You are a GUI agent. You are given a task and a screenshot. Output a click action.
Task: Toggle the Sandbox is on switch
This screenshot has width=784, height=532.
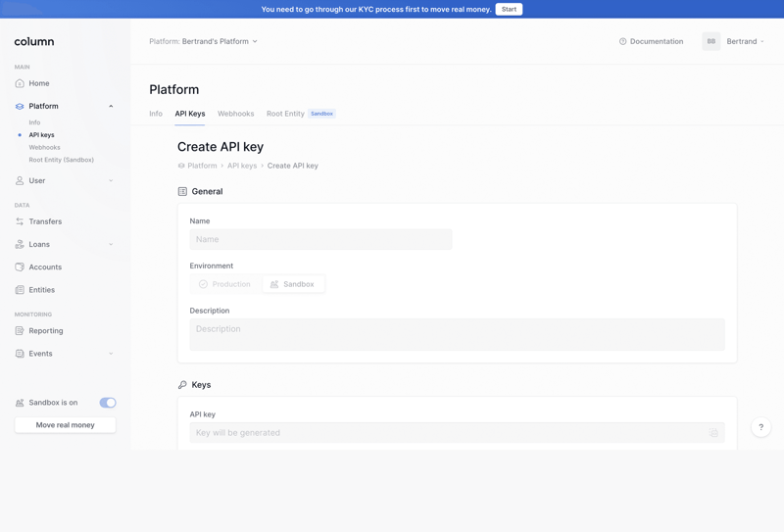[x=108, y=403]
